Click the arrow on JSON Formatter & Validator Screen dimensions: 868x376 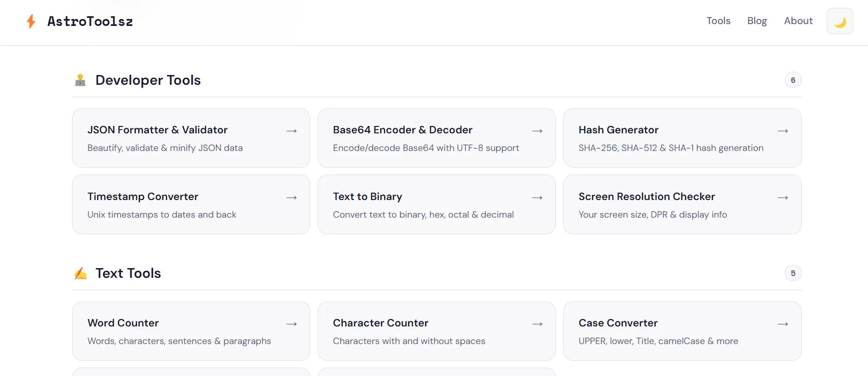[x=291, y=131]
